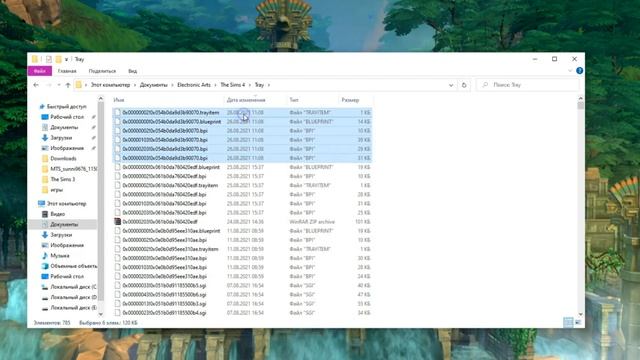Open Рабочий стол under Этот компьютер

click(67, 276)
